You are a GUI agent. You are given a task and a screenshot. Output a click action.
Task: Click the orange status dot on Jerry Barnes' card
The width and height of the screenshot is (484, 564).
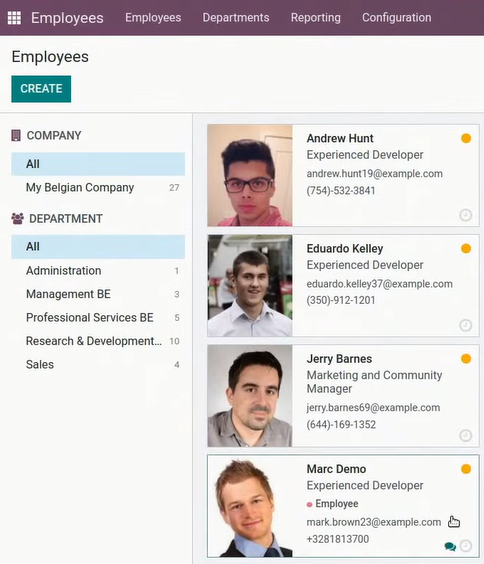click(x=466, y=359)
